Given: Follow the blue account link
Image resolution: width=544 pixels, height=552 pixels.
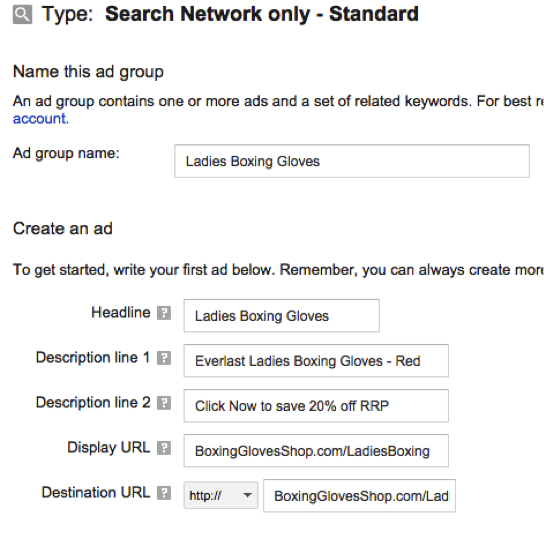Looking at the screenshot, I should pos(40,119).
